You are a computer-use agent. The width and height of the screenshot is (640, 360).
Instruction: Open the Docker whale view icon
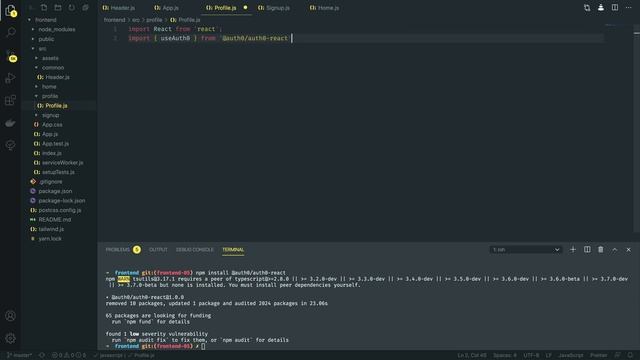tap(11, 123)
